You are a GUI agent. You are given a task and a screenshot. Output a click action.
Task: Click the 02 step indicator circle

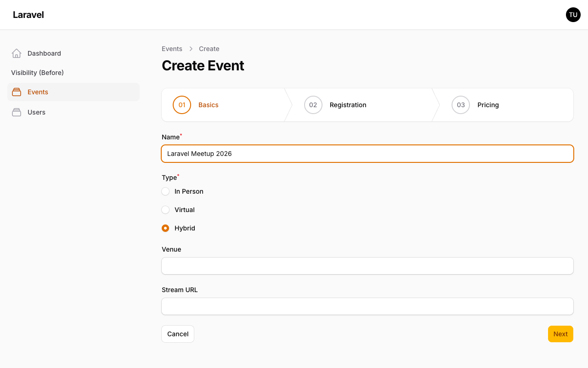click(313, 105)
